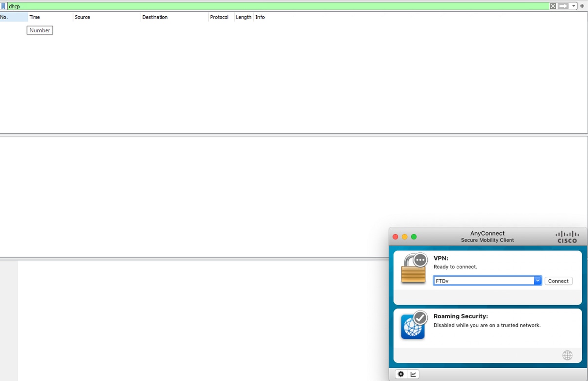The width and height of the screenshot is (588, 381).
Task: Click the AnyConnect VPN padlock icon
Action: pos(414,268)
